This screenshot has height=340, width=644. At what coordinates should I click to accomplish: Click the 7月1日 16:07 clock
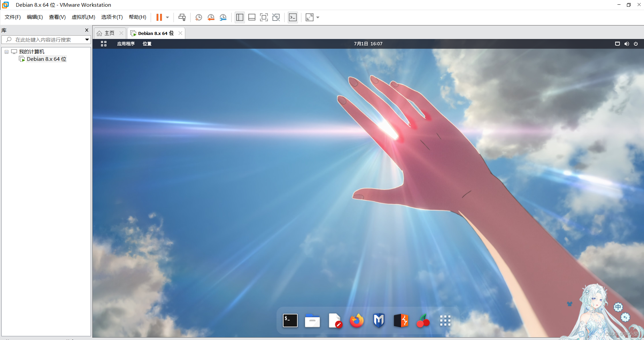tap(368, 44)
